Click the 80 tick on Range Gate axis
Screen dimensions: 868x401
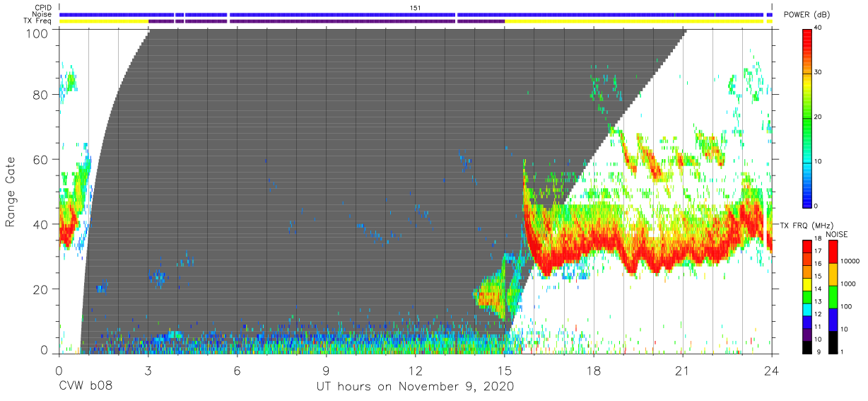click(x=42, y=95)
